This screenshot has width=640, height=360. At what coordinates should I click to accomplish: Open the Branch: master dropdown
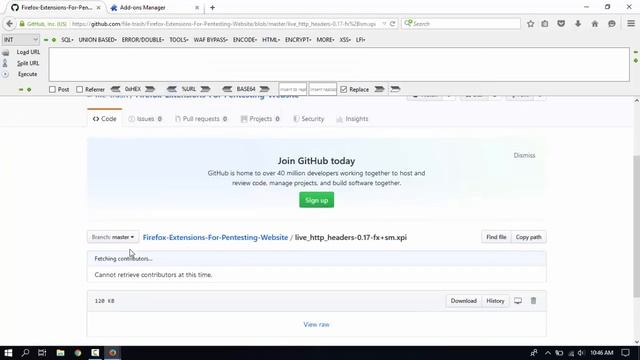point(113,237)
